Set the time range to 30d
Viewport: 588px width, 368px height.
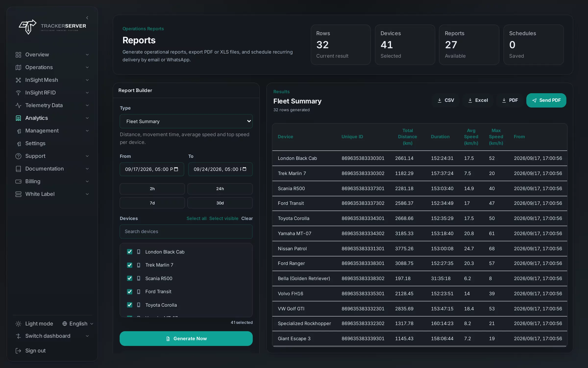[220, 203]
